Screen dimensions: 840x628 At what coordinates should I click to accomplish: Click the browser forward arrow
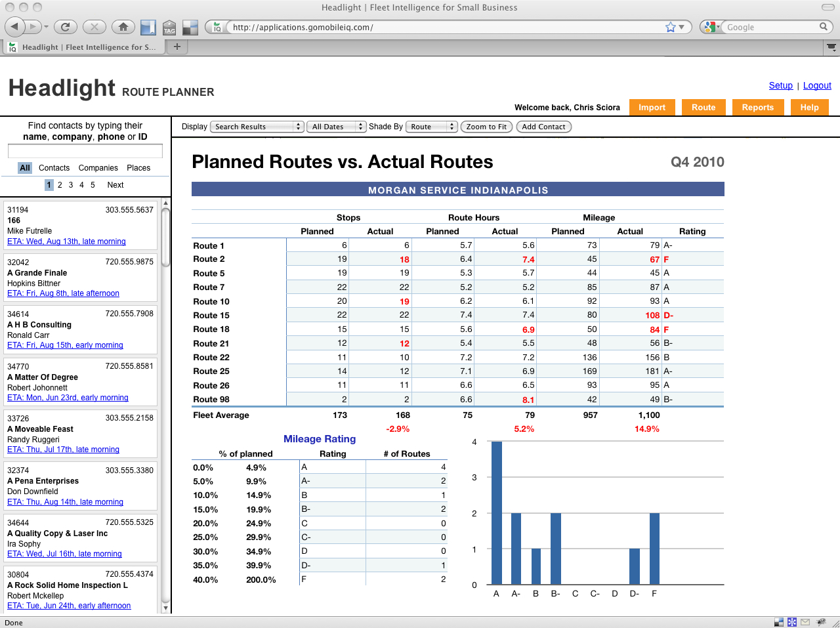[x=33, y=27]
